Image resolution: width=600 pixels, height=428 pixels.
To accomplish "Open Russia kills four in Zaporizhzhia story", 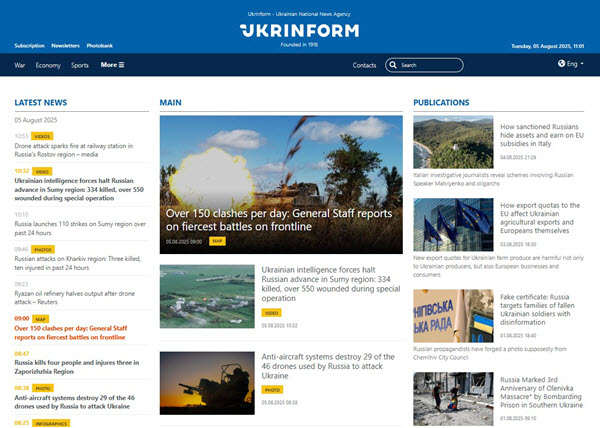I will click(77, 367).
